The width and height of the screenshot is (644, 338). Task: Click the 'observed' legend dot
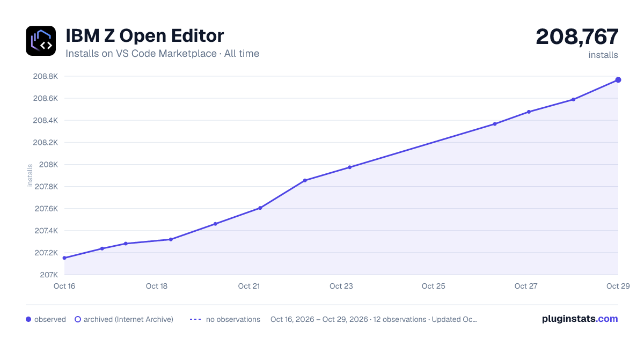28,319
